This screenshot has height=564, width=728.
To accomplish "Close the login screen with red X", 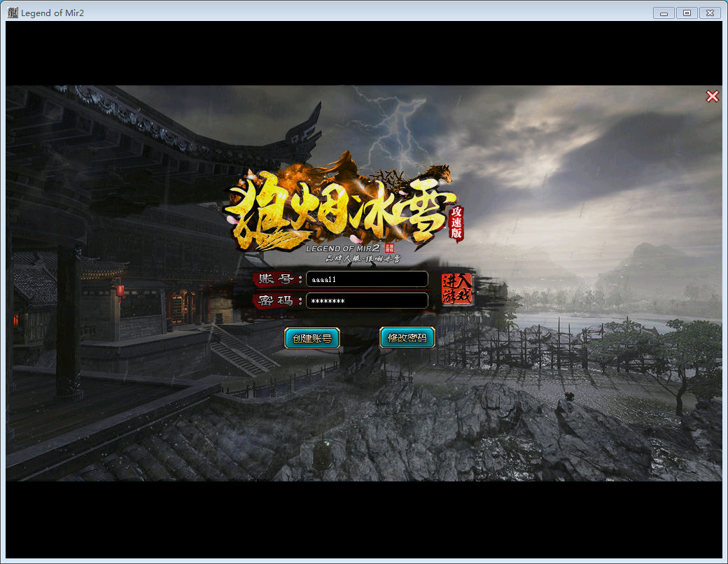I will click(x=712, y=96).
